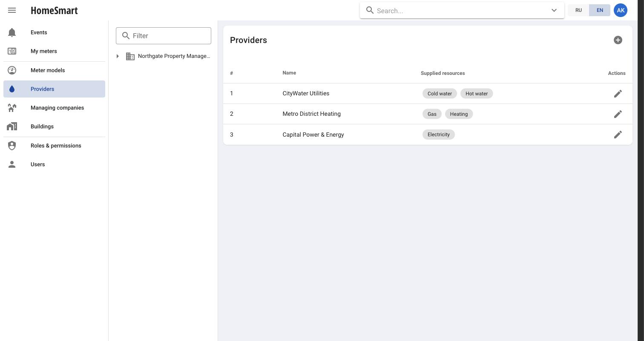Click the Cold water resource chip

pyautogui.click(x=440, y=94)
